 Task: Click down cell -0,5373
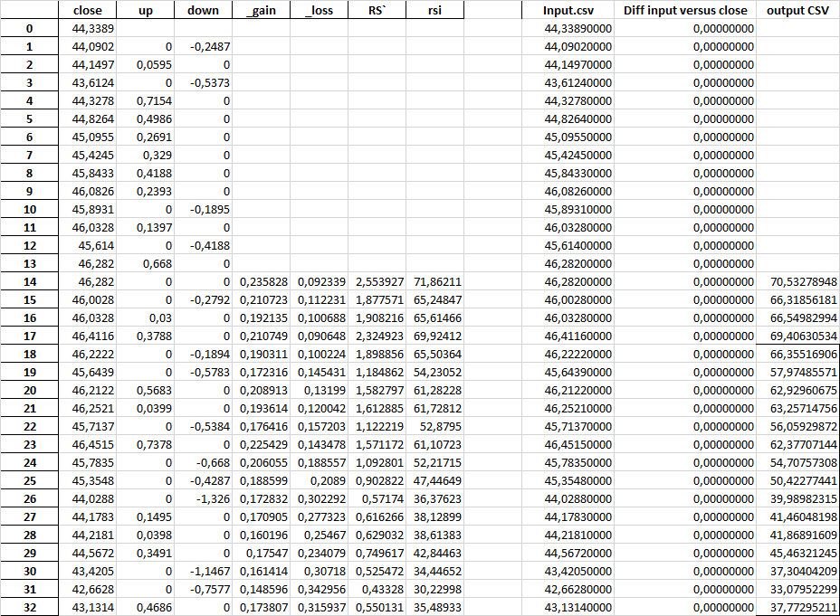click(203, 83)
